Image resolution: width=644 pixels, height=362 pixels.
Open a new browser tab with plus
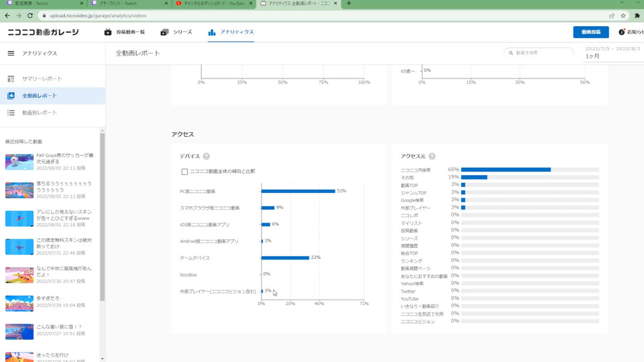pos(349,3)
